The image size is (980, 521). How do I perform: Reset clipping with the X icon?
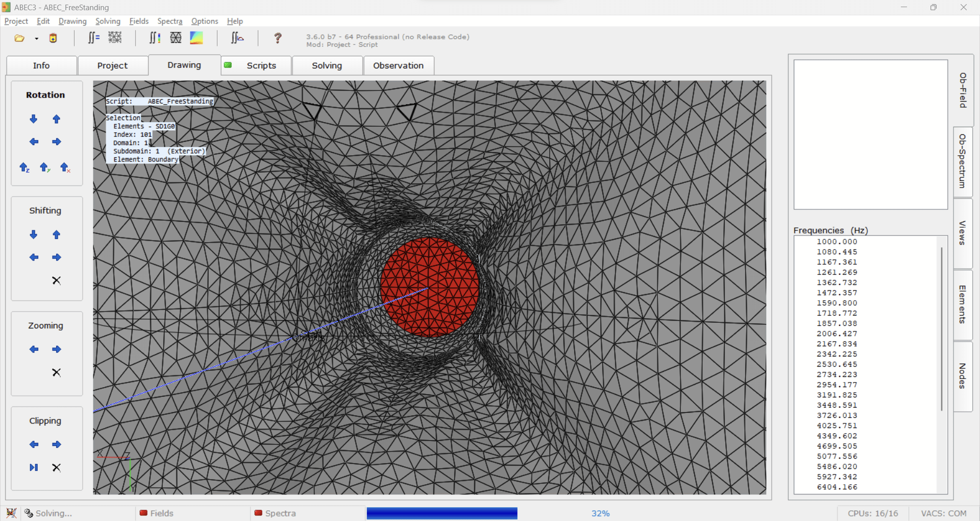click(x=57, y=467)
